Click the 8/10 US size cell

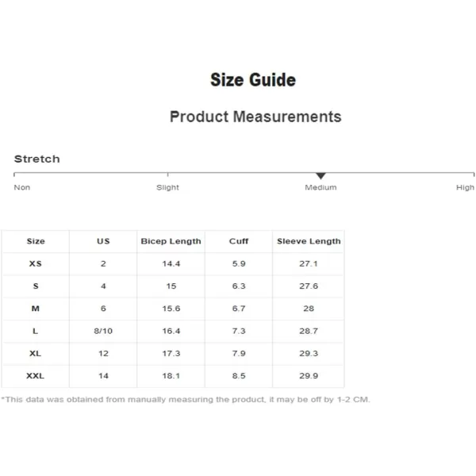click(x=103, y=331)
